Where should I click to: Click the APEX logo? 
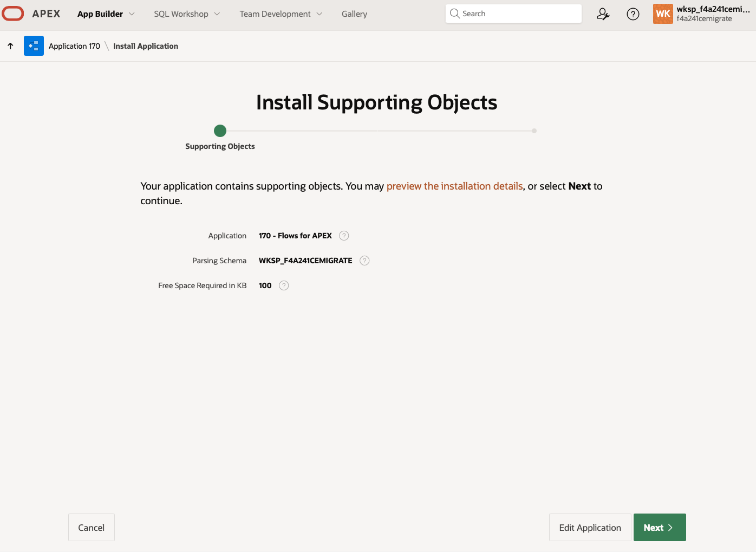pyautogui.click(x=32, y=14)
